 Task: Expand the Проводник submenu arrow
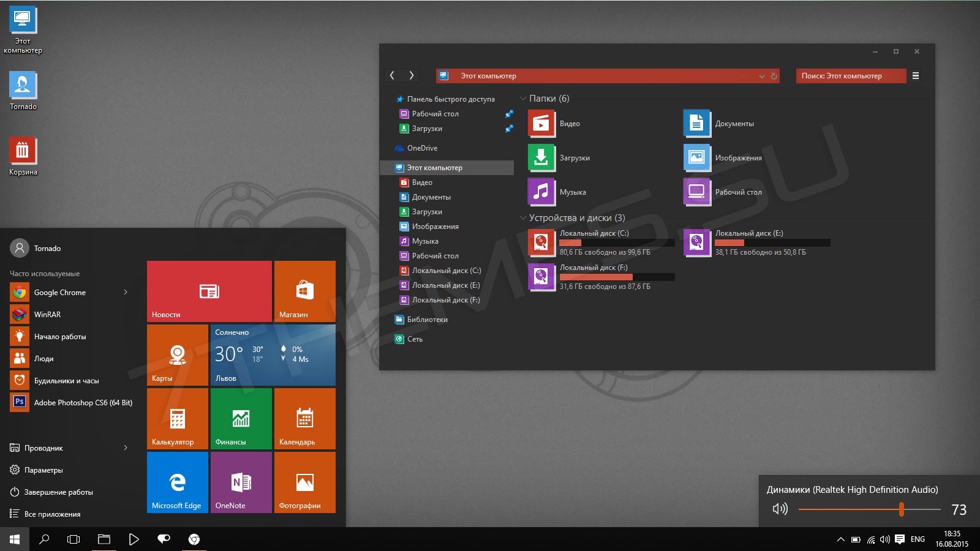coord(126,448)
